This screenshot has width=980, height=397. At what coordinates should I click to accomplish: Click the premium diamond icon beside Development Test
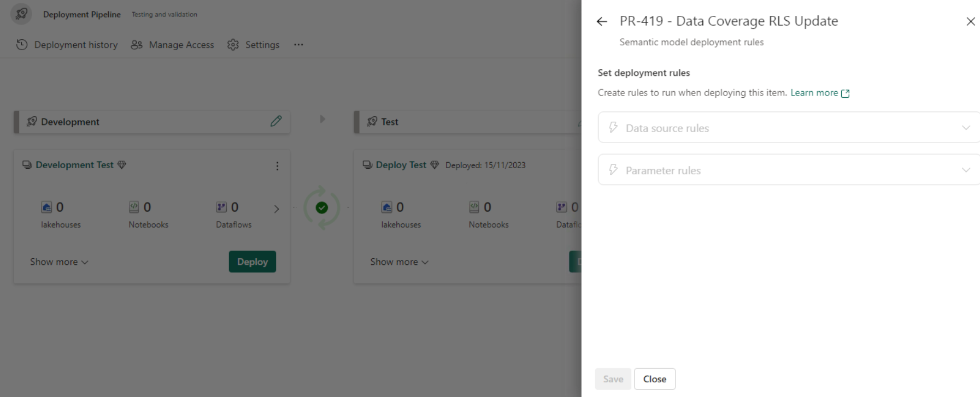(122, 165)
